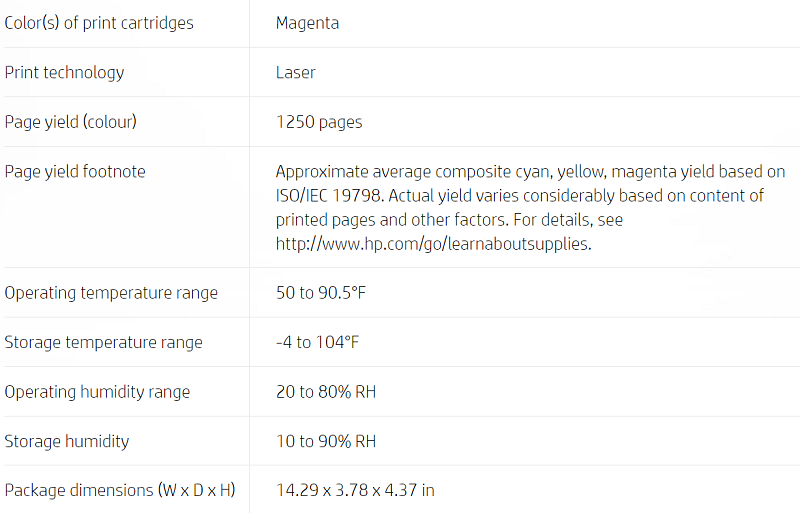
Task: Click the '20 to 80% RH' value
Action: point(326,392)
